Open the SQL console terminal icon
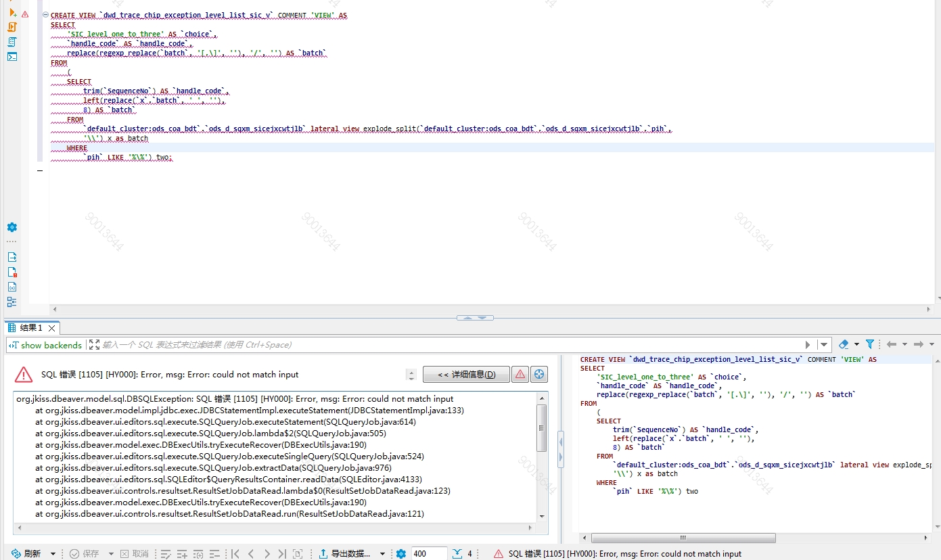The image size is (941, 560). click(x=12, y=57)
